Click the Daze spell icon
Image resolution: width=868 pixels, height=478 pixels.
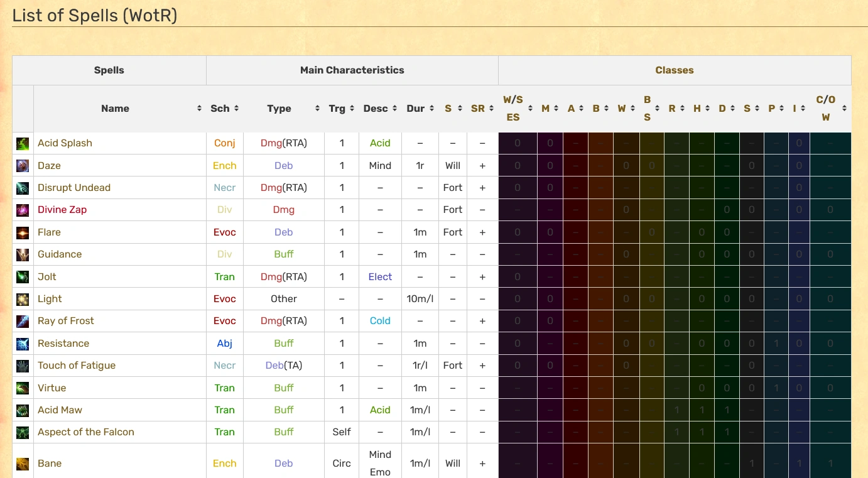click(22, 165)
